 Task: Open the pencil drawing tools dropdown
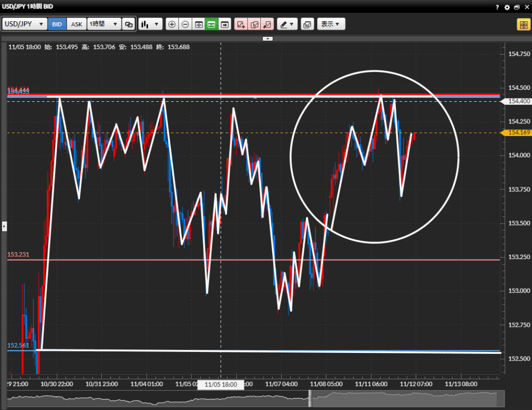[x=287, y=24]
